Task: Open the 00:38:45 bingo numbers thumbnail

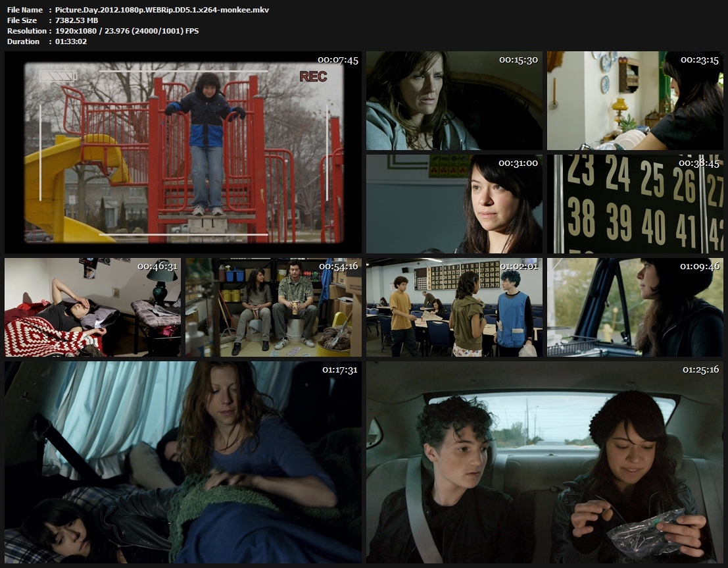Action: (x=635, y=204)
